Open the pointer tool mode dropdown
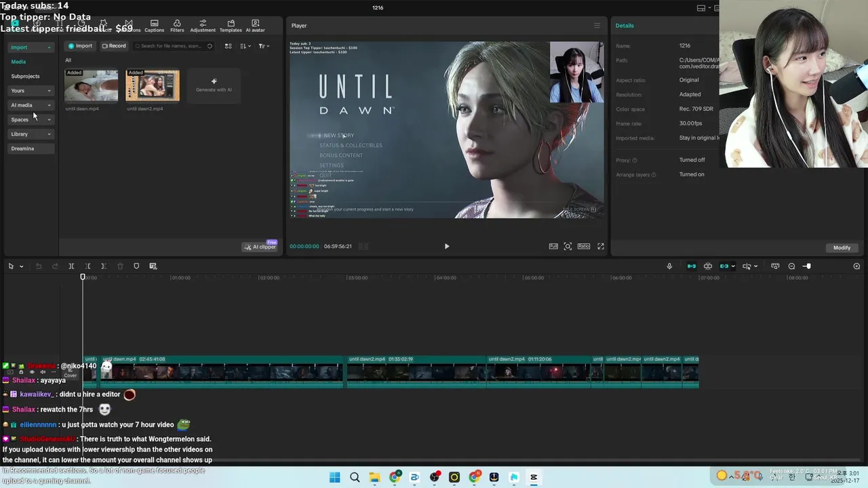Screen dimensions: 868x488 click(x=21, y=266)
